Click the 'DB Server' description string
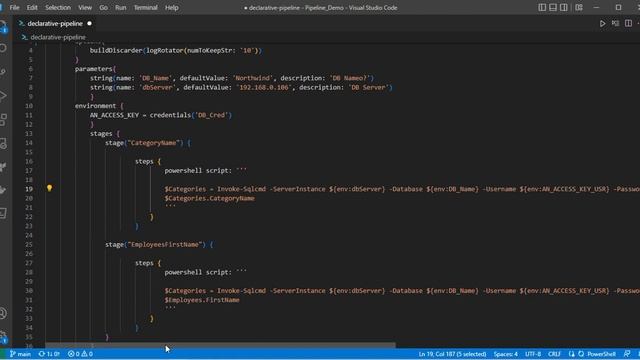The image size is (640, 360). (x=368, y=87)
